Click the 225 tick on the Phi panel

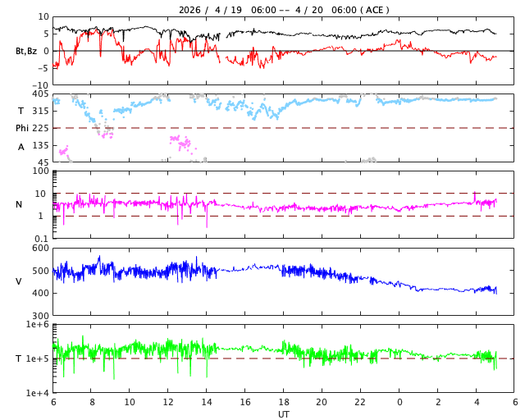39,128
